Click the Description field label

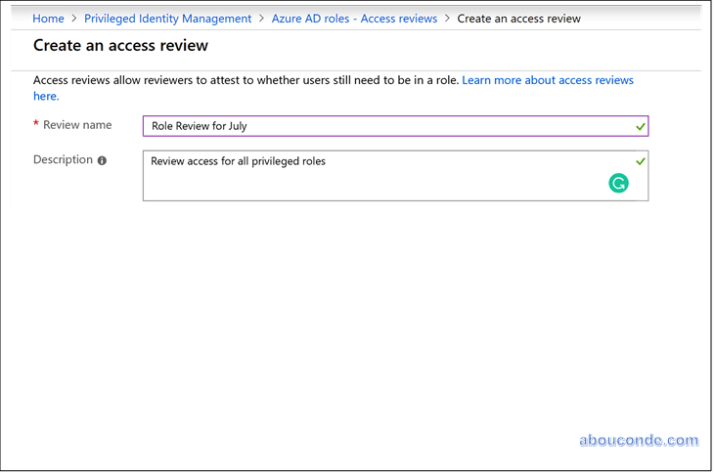tap(63, 160)
